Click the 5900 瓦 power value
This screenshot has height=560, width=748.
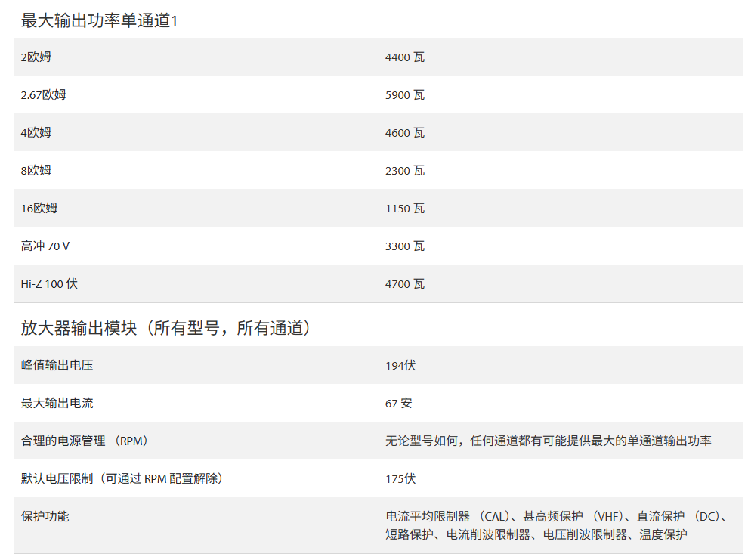405,95
